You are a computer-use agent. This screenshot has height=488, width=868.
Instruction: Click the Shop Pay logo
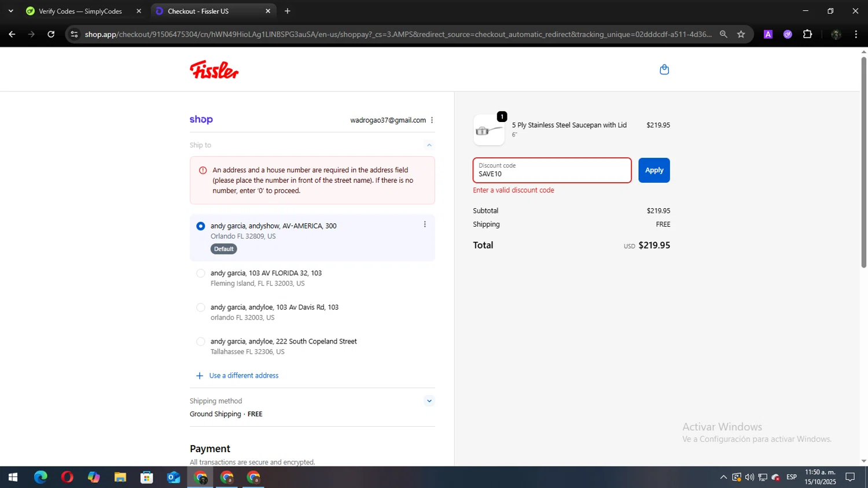(x=201, y=120)
